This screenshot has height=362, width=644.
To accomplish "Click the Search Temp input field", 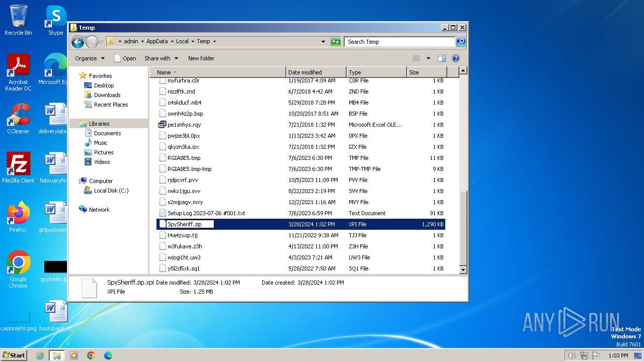I will tap(400, 42).
